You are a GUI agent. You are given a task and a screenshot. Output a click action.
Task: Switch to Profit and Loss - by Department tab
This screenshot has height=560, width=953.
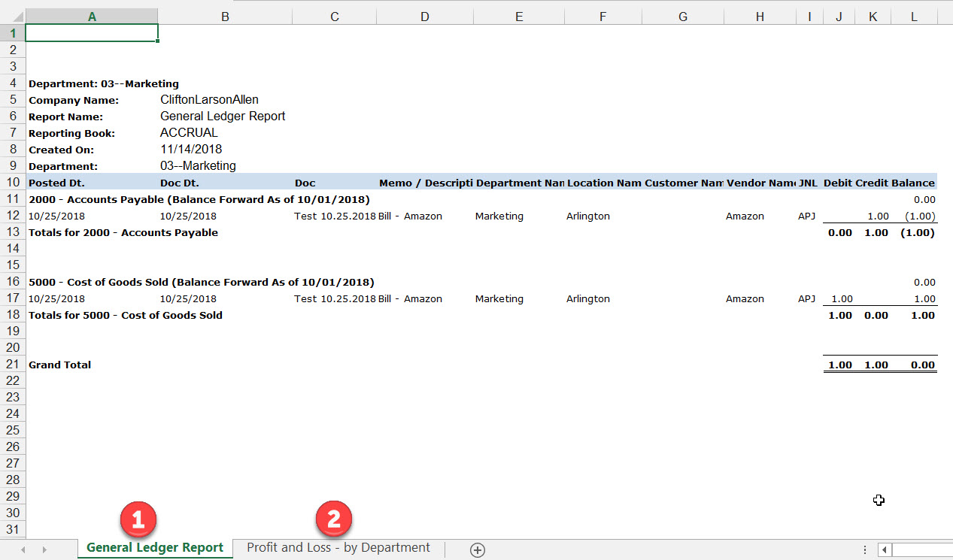tap(338, 548)
